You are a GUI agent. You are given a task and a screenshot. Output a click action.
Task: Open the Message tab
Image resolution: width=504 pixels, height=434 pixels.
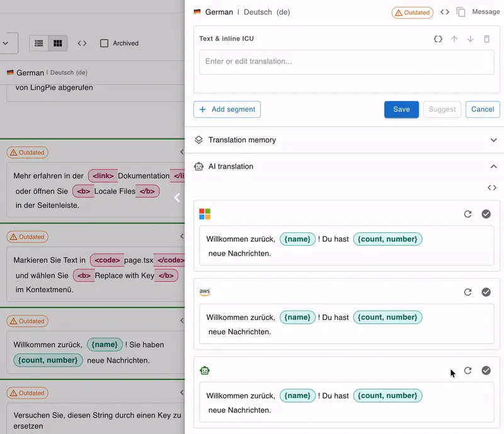point(486,11)
